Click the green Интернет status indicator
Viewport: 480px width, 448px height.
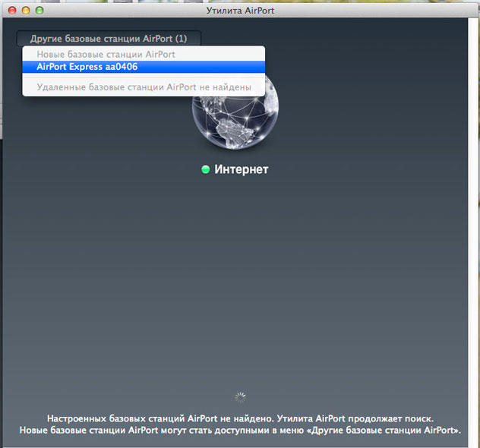(x=205, y=169)
